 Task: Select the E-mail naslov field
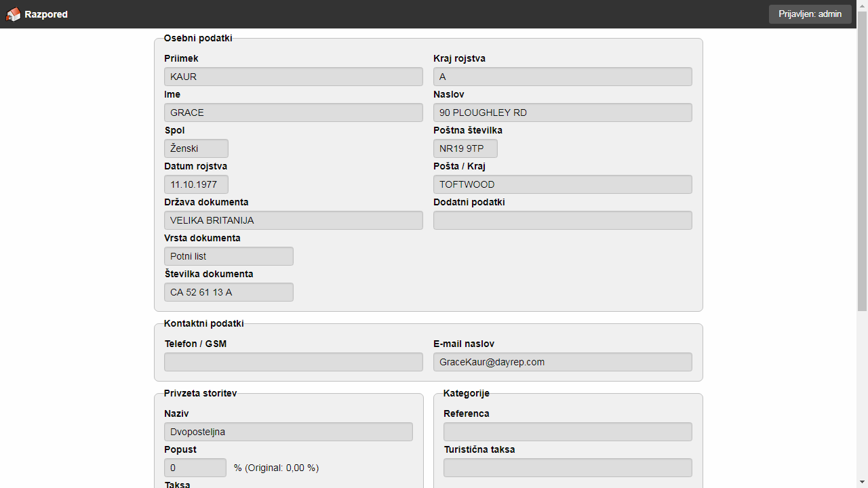pos(562,362)
